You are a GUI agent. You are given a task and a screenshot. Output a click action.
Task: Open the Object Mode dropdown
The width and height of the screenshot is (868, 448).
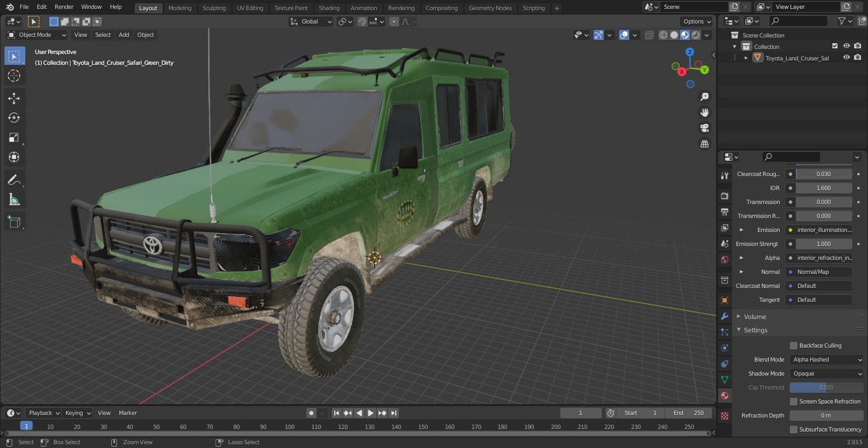click(37, 35)
